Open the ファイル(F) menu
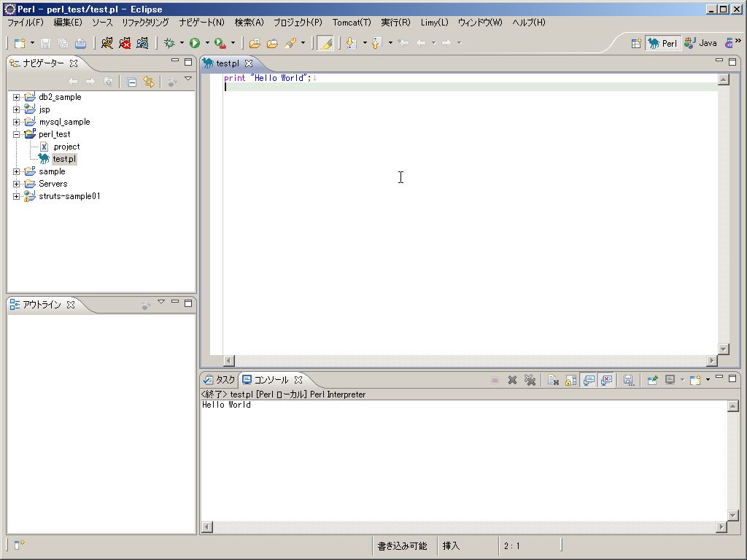Viewport: 747px width, 560px height. [26, 23]
